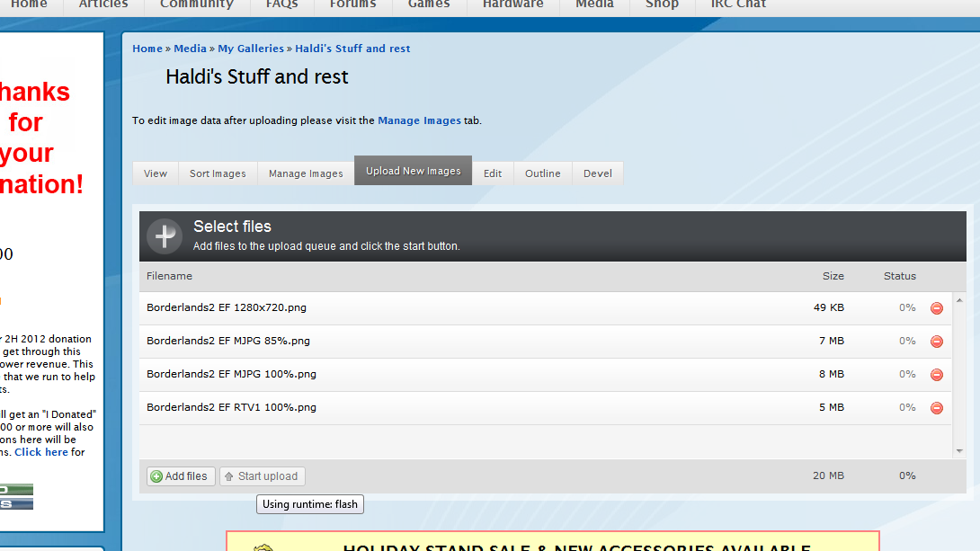Start upload of queued files
The image size is (980, 551).
tap(262, 476)
